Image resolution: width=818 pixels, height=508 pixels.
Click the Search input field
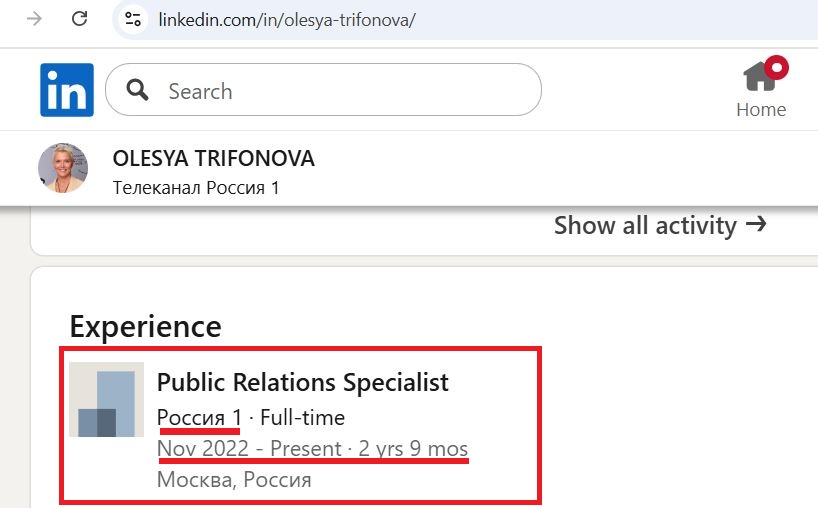pyautogui.click(x=323, y=90)
